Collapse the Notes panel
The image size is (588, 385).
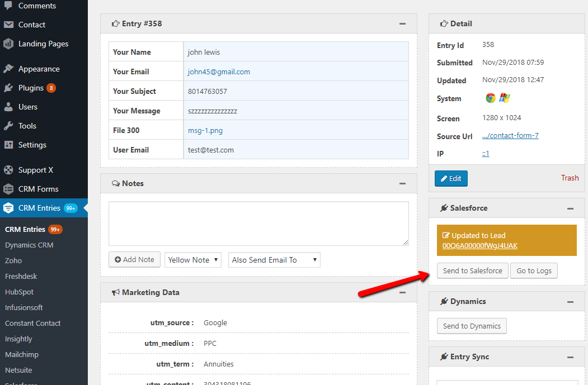coord(402,183)
